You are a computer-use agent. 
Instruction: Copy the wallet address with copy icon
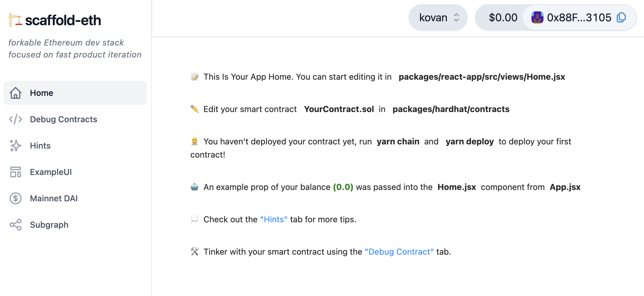[x=621, y=17]
